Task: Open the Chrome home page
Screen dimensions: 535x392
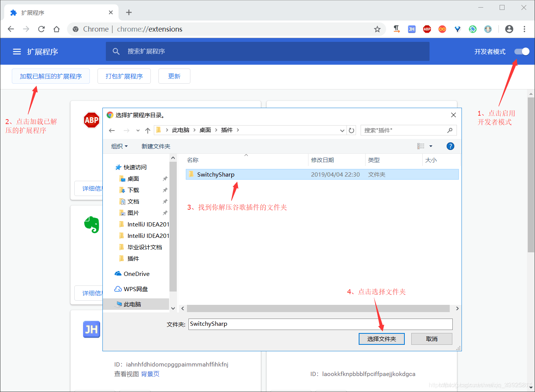Action: 56,29
